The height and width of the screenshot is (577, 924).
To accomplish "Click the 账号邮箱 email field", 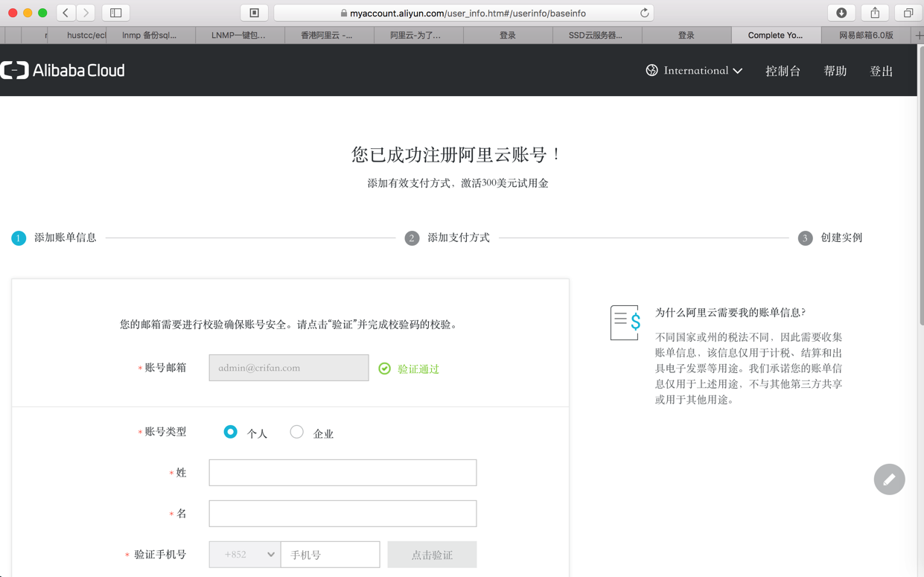I will click(x=289, y=368).
